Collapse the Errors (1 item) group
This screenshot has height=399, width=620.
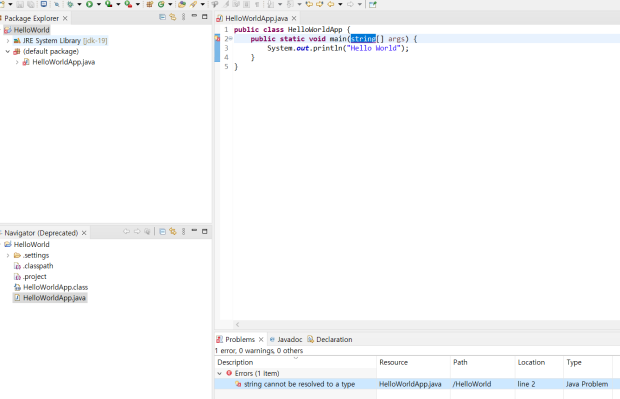tap(219, 373)
